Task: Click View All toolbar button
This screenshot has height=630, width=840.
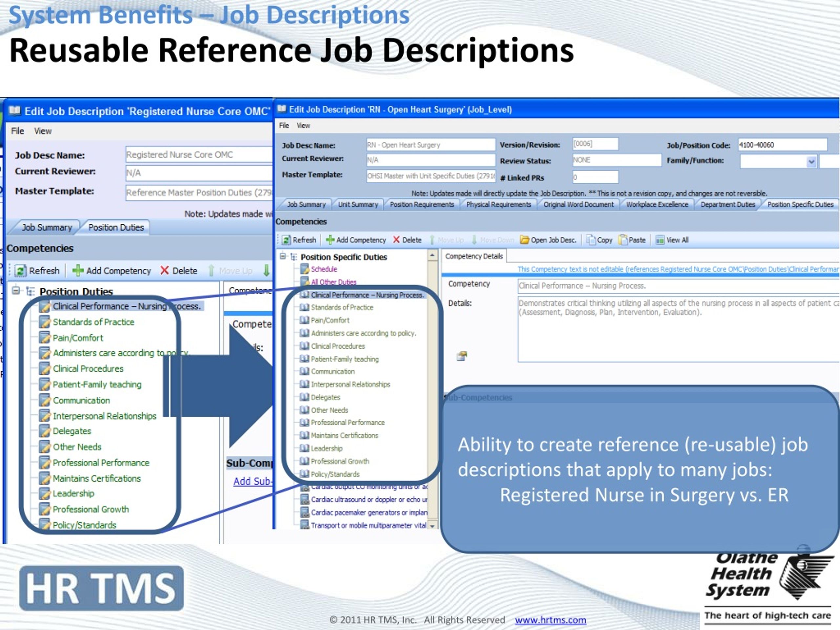Action: (x=672, y=240)
